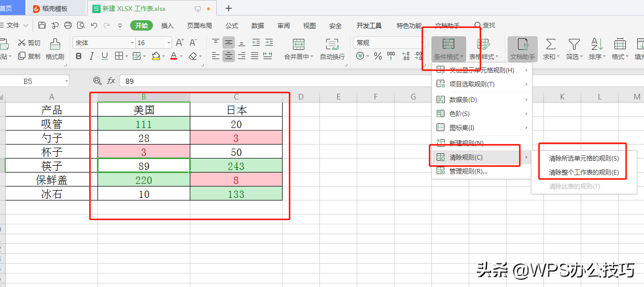Open font size dropdown showing 16

tap(169, 42)
